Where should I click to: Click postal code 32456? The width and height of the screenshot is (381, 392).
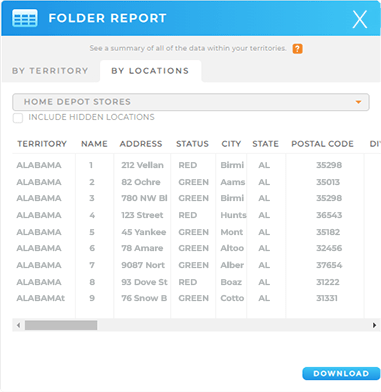point(329,248)
